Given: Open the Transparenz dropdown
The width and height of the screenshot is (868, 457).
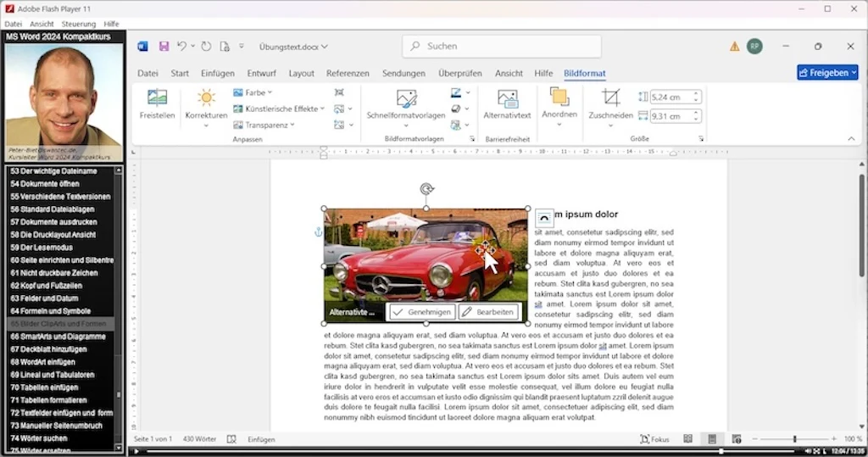Looking at the screenshot, I should click(x=264, y=125).
